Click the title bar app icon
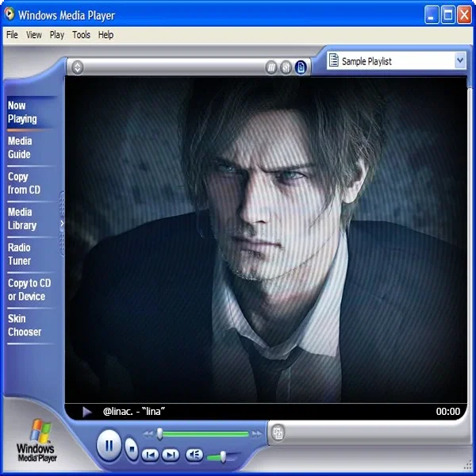 10,13
